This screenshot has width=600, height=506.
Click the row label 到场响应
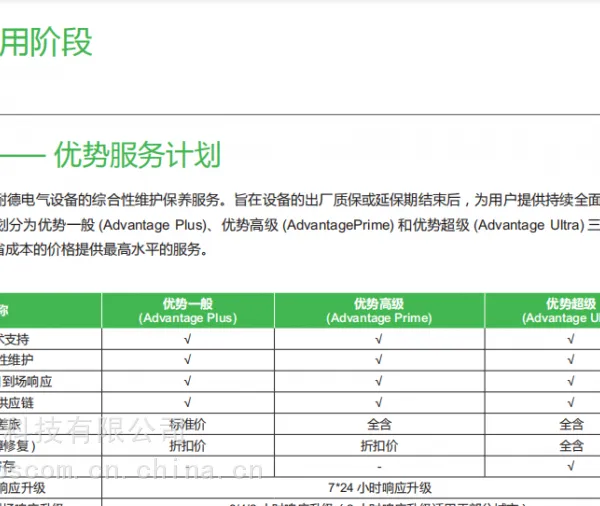pos(26,382)
